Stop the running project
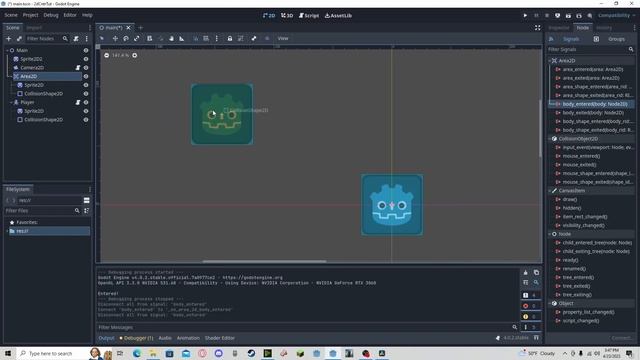 click(547, 16)
